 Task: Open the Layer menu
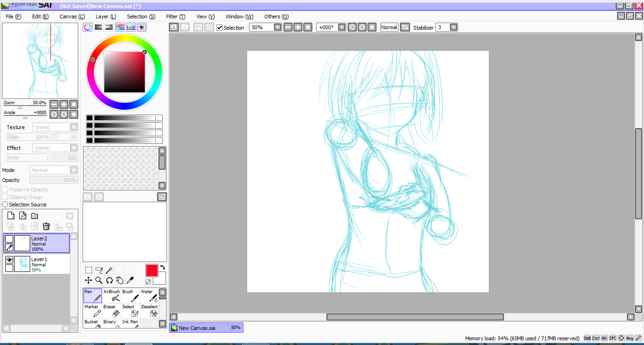pos(106,16)
